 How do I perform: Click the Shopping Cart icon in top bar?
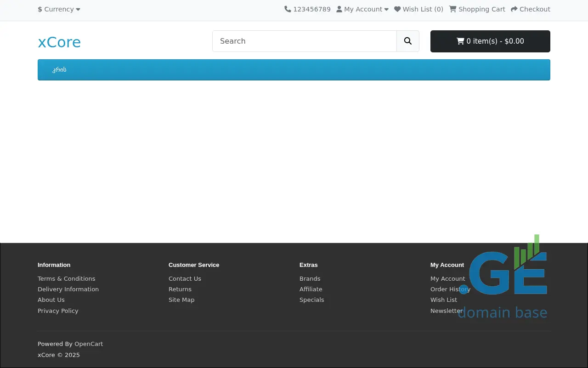point(452,9)
